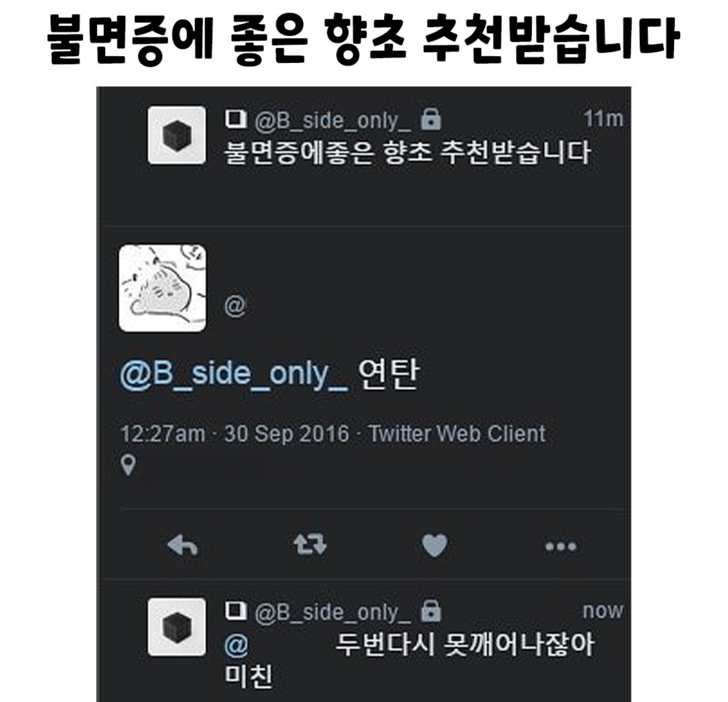Click @B_side_only_ handle on top tweet
This screenshot has width=728, height=702.
[333, 120]
